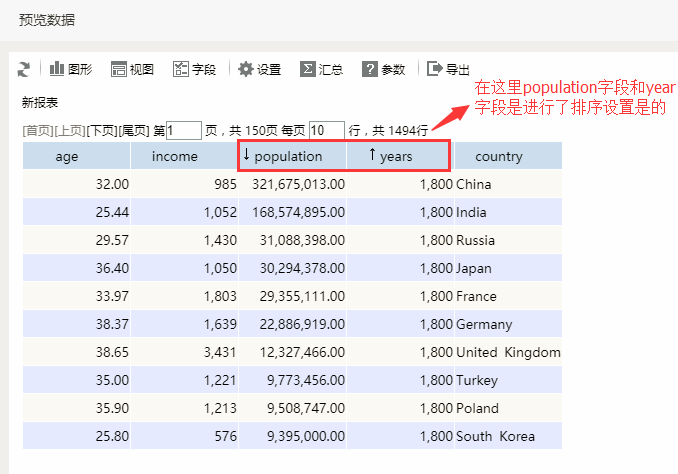
Task: Click population value 321,675,013.00
Action: pyautogui.click(x=298, y=184)
